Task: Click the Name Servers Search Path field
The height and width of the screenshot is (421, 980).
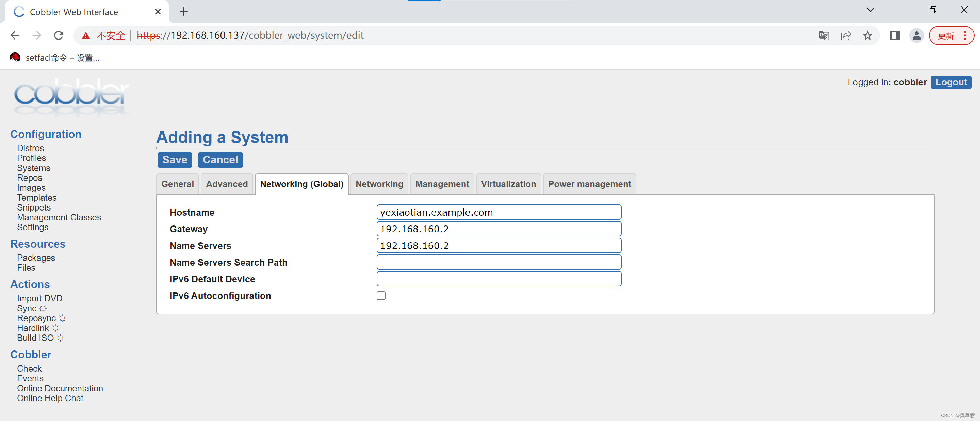Action: pos(499,262)
